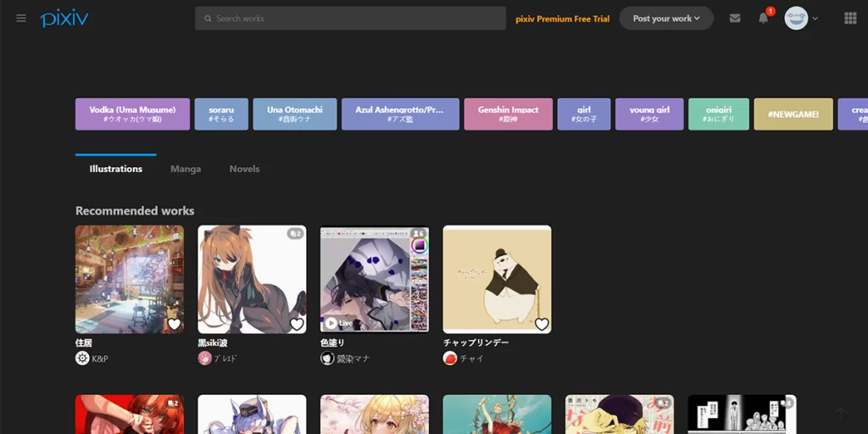Select the Vodka (Uma Musume) tag
Image resolution: width=868 pixels, height=434 pixels.
(x=132, y=114)
